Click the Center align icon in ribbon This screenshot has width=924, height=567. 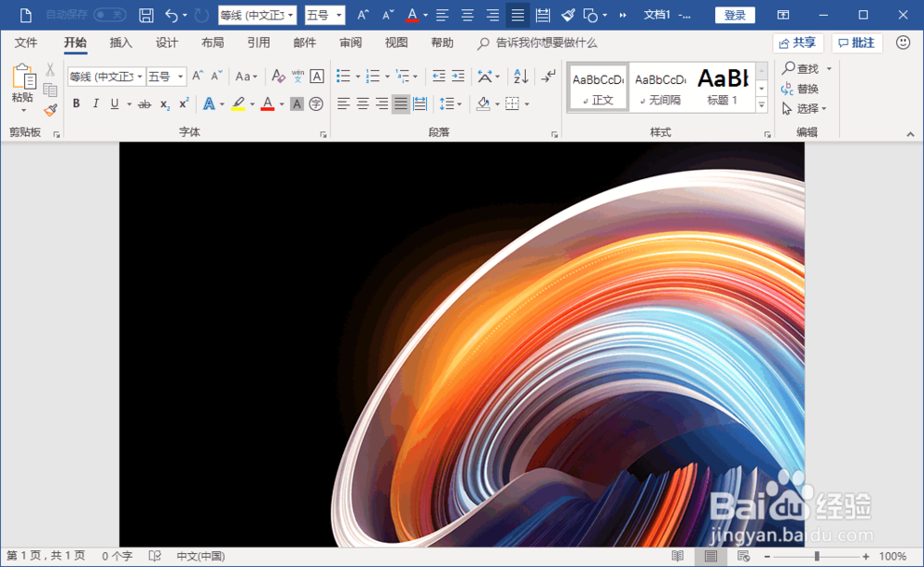tap(362, 104)
